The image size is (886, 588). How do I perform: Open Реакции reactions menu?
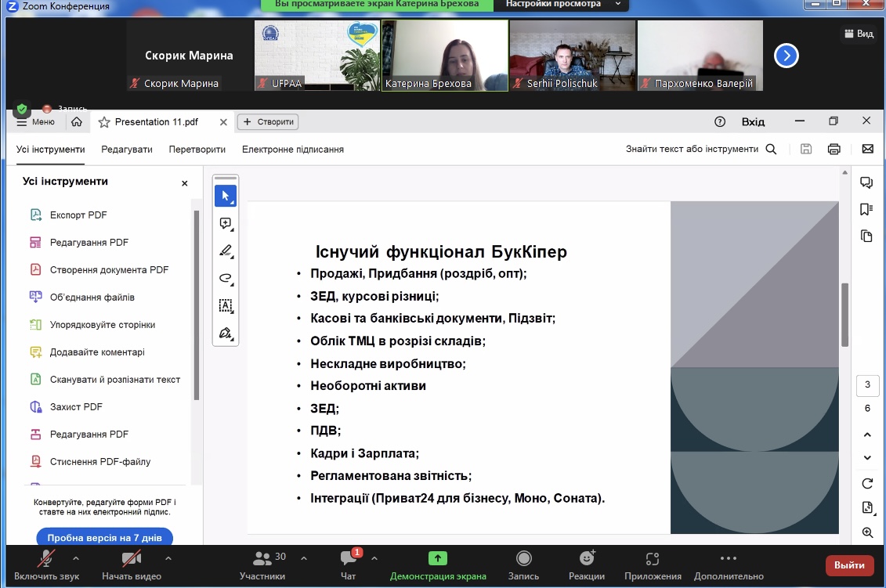[x=587, y=565]
